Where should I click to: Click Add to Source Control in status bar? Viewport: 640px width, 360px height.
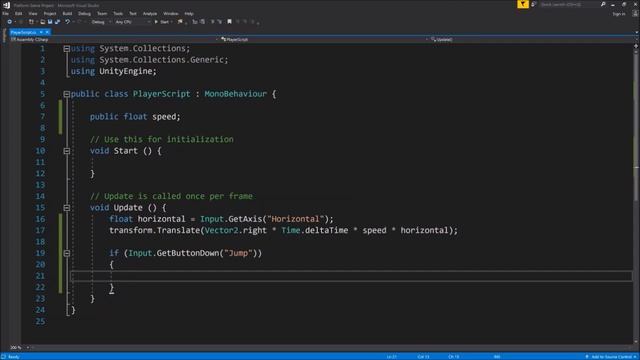tap(611, 357)
